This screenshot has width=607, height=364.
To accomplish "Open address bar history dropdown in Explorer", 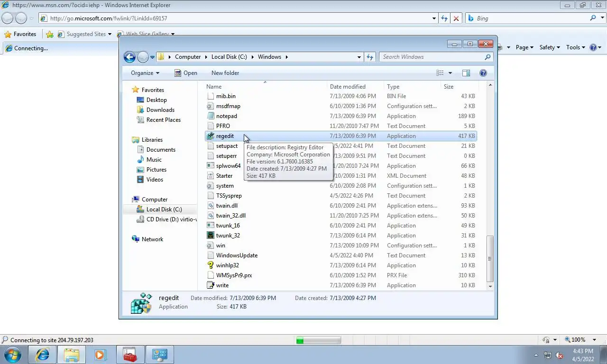I will point(359,57).
